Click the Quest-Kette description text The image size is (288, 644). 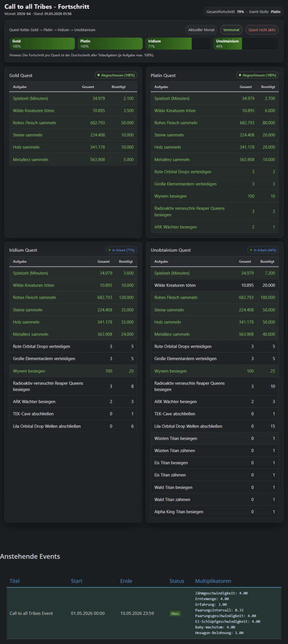click(x=52, y=30)
